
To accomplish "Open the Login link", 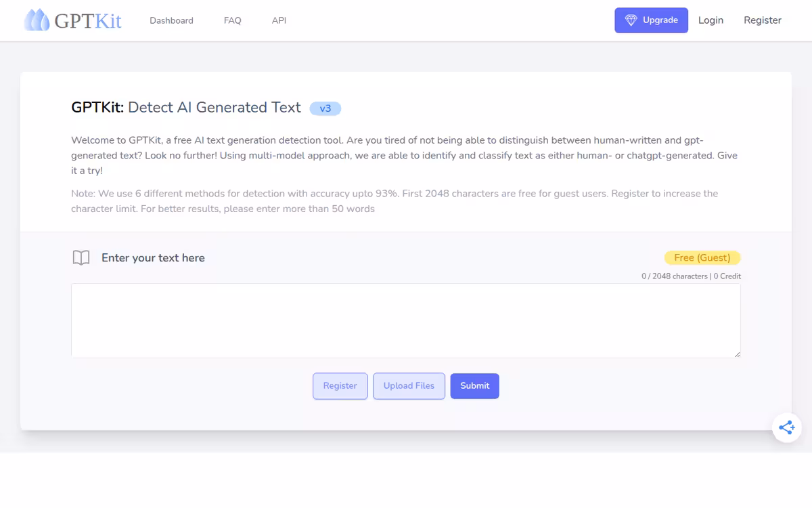I will pyautogui.click(x=710, y=20).
